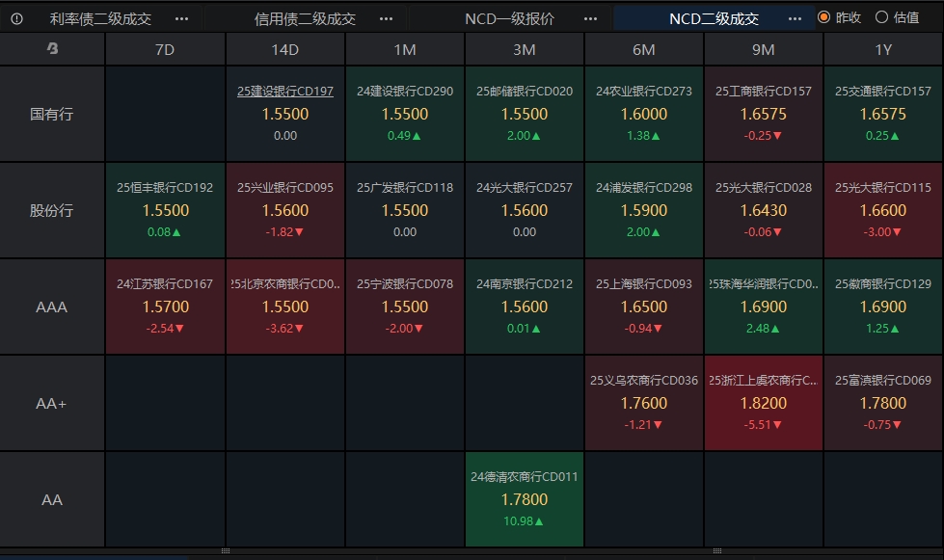Select the NCD二级成交 tab
Image resolution: width=944 pixels, height=560 pixels.
[x=714, y=18]
